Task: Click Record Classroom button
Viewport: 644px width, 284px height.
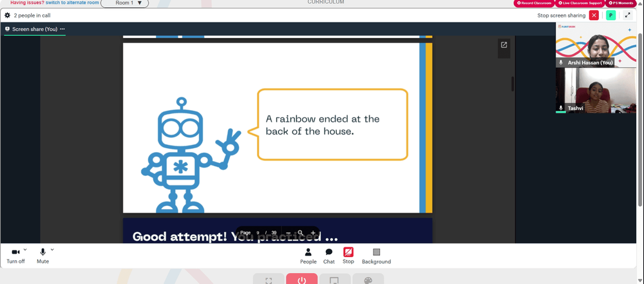Action: tap(534, 3)
